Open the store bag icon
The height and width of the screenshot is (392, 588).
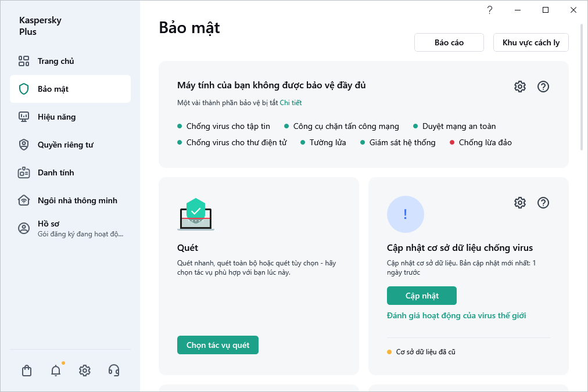point(26,370)
